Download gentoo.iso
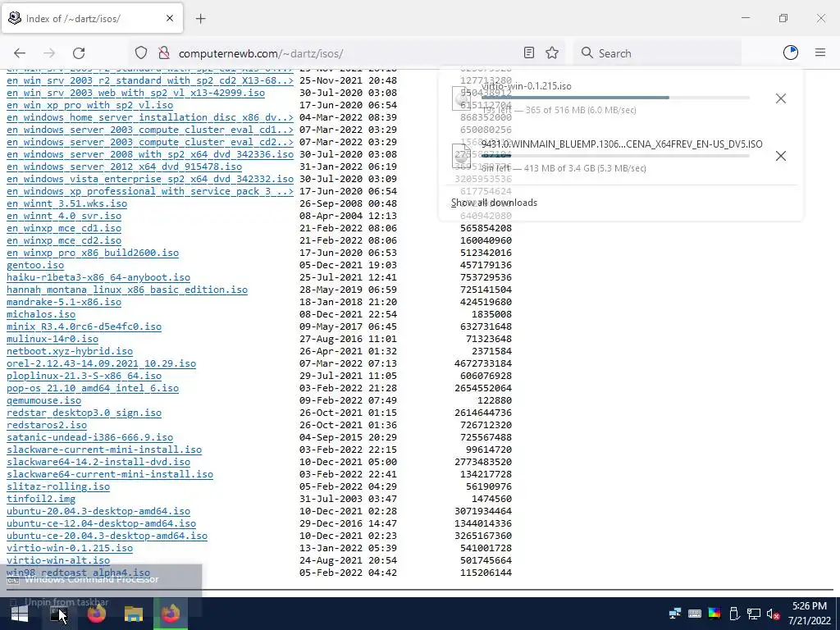This screenshot has height=630, width=840. point(35,265)
